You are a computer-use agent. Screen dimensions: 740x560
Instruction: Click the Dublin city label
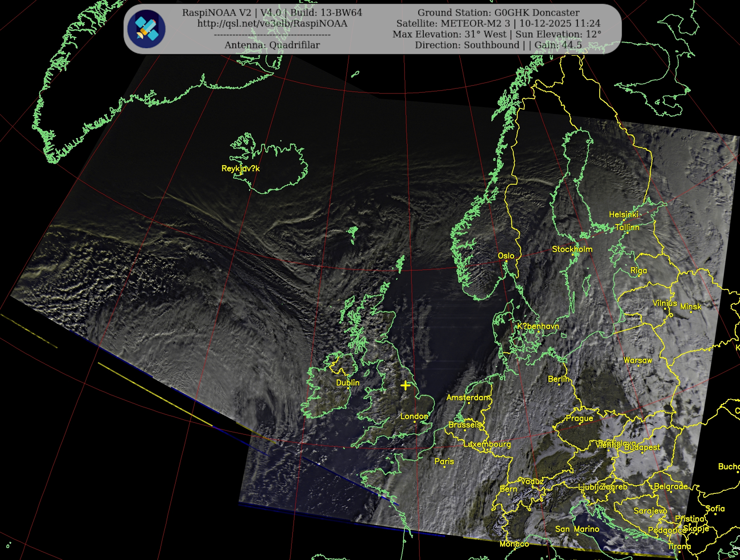click(348, 383)
